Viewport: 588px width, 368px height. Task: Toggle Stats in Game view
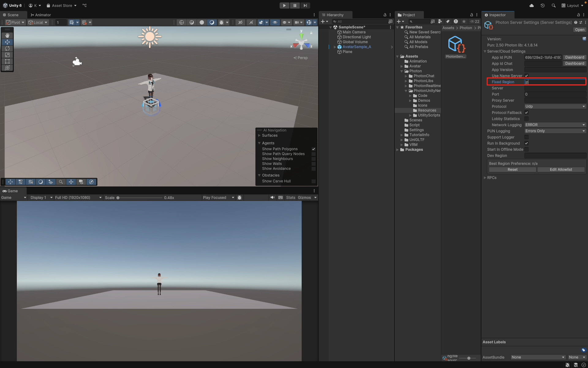coord(291,197)
